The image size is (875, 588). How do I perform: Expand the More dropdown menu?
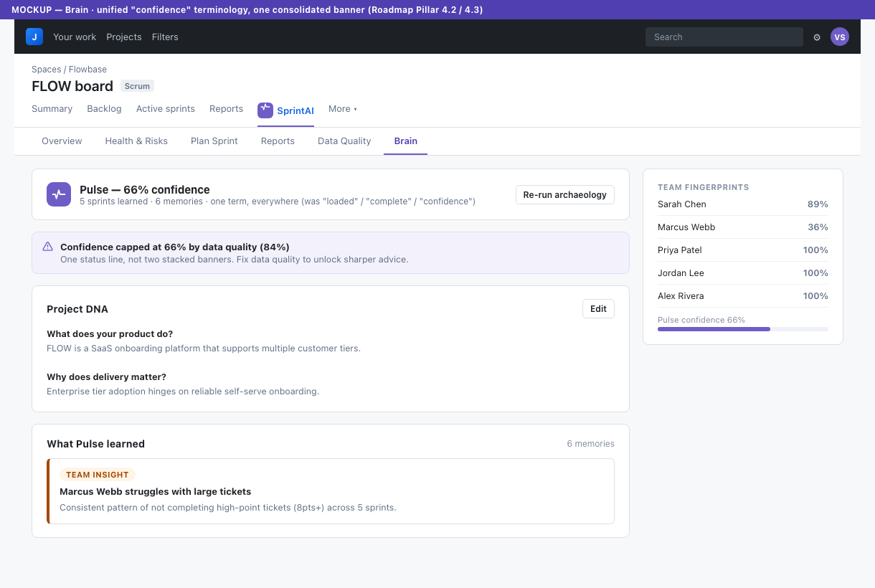(343, 109)
